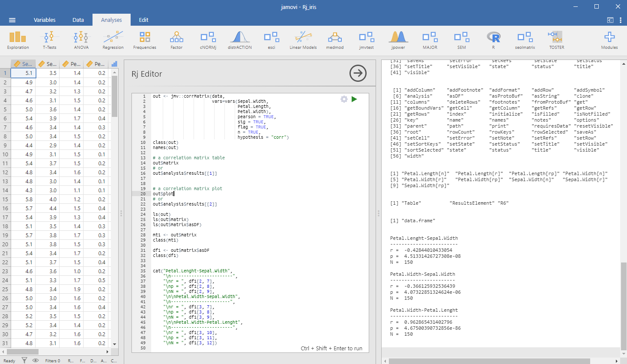Screen dimensions: 627x364
Task: Click 'Ready' status text
Action: coord(9,361)
